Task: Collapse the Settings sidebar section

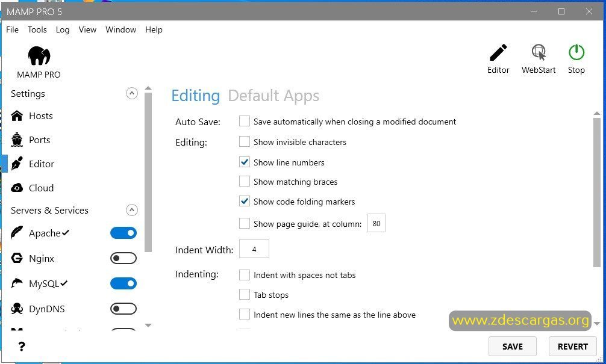Action: pos(132,93)
